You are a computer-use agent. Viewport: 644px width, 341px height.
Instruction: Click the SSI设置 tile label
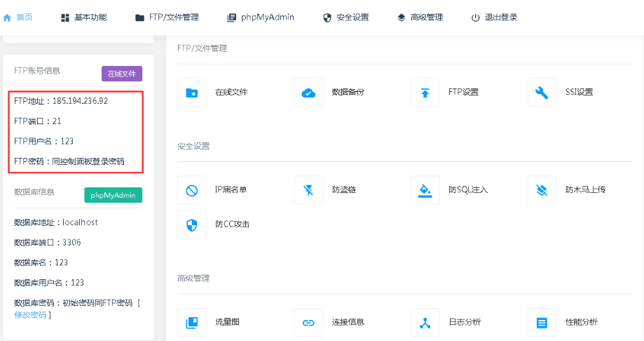(579, 92)
